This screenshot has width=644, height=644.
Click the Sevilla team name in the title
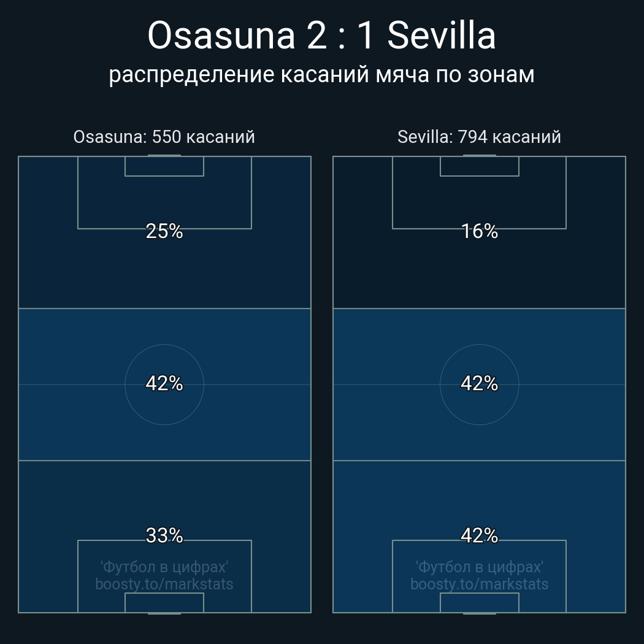click(442, 36)
